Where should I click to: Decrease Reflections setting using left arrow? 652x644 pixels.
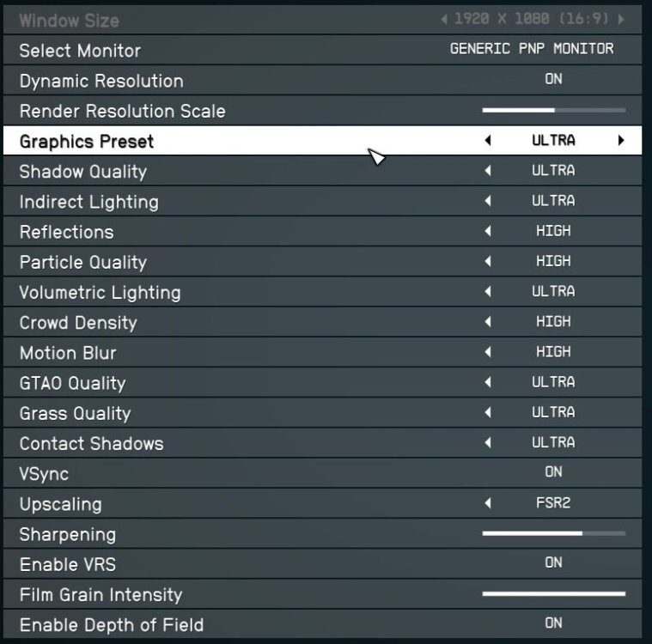[x=488, y=231]
